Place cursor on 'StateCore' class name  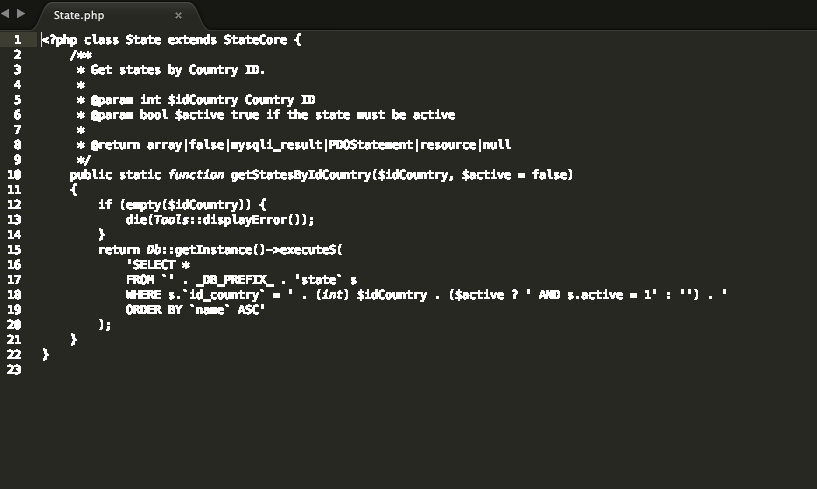(255, 40)
